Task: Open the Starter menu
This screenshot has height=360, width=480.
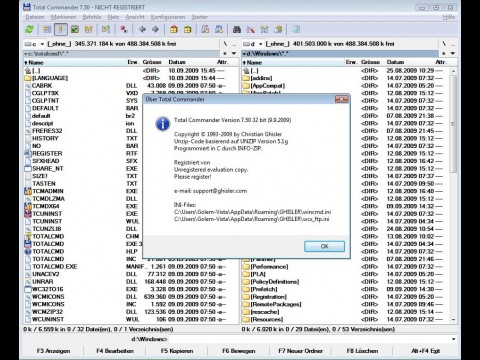Action: coord(200,17)
